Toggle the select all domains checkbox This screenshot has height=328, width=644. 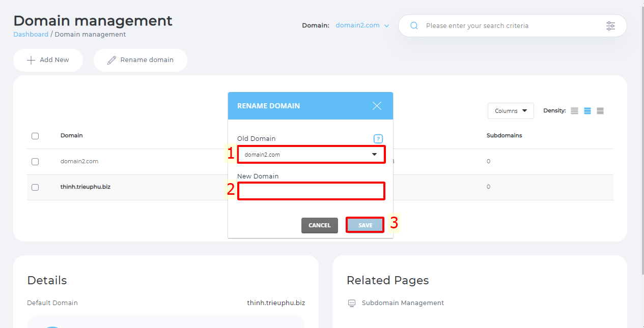(35, 136)
